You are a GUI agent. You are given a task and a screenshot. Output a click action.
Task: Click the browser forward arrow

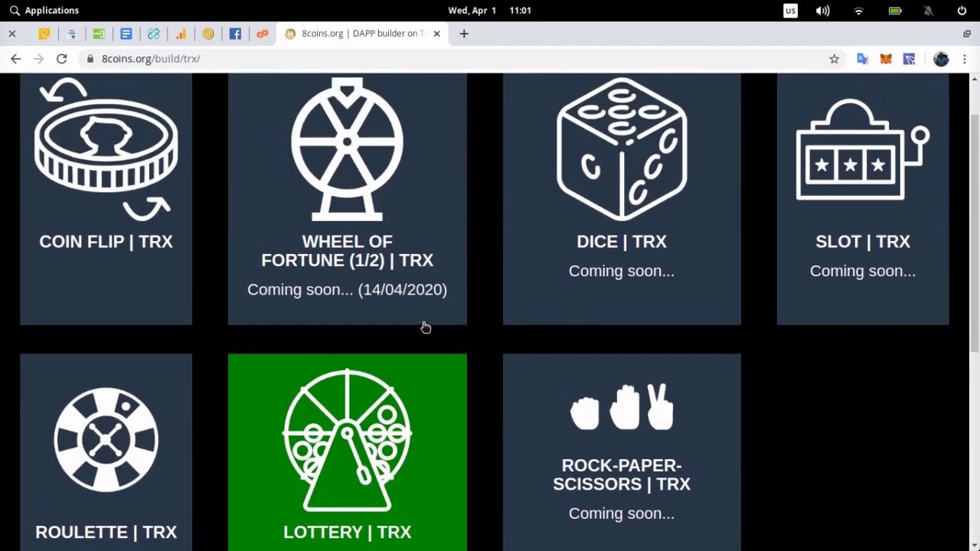[x=38, y=59]
